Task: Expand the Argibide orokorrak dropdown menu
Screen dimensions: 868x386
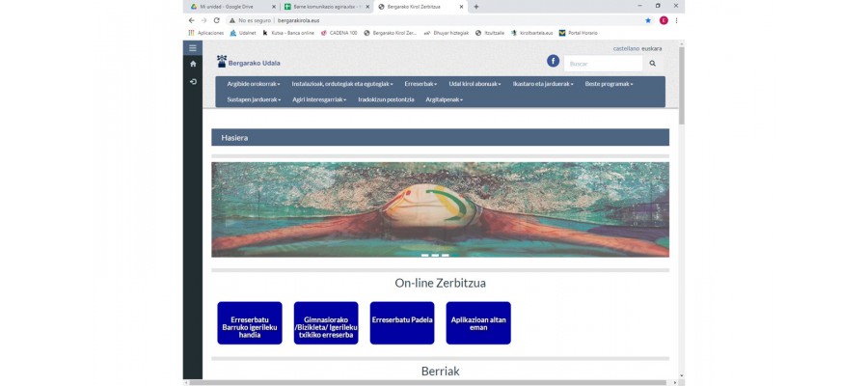Action: (253, 84)
